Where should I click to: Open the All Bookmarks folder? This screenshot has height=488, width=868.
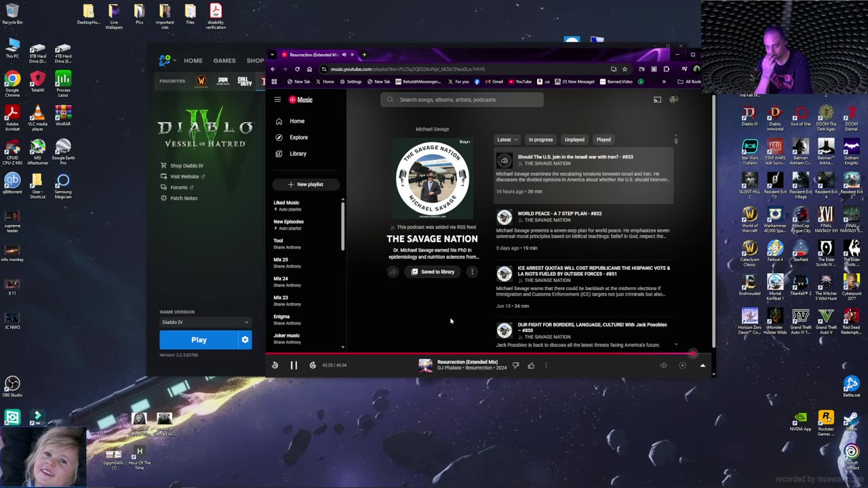click(x=690, y=82)
